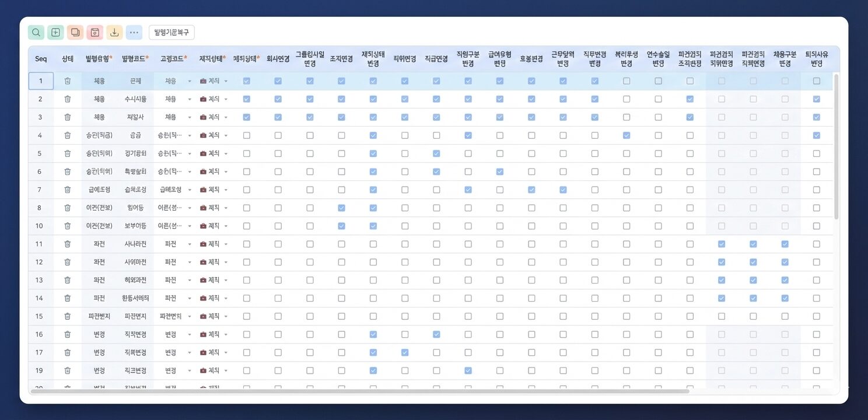Click the 발령기준복구 button

(171, 33)
